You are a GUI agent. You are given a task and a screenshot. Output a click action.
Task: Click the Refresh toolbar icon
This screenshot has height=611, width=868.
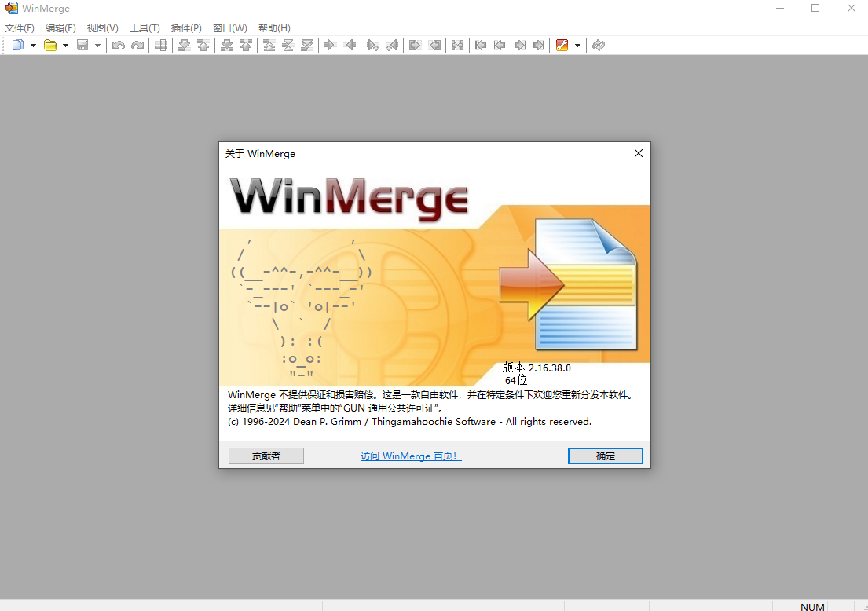598,46
